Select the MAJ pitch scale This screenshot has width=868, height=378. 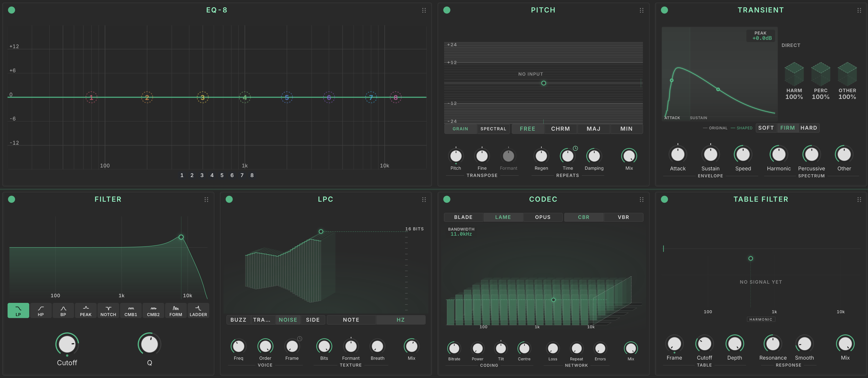click(x=593, y=129)
